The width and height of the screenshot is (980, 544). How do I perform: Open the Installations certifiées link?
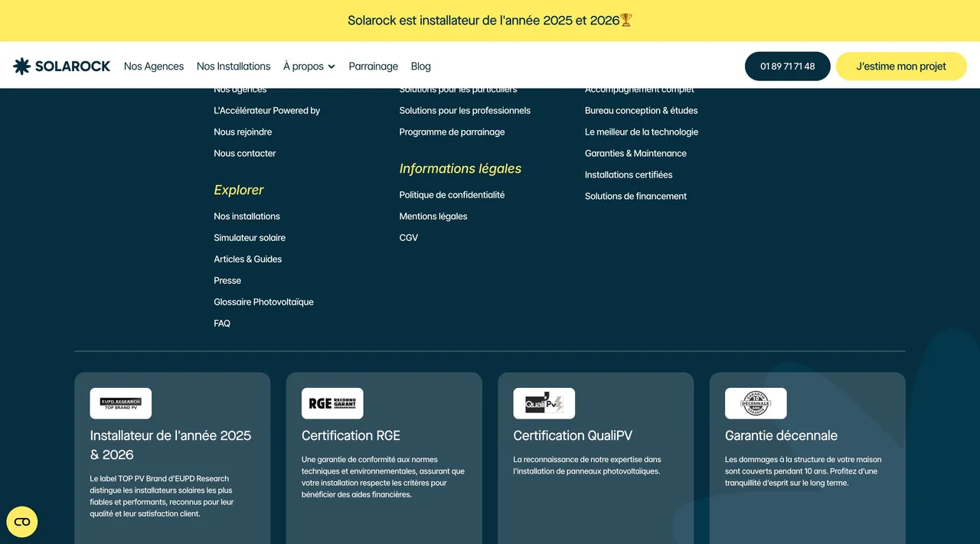click(629, 175)
